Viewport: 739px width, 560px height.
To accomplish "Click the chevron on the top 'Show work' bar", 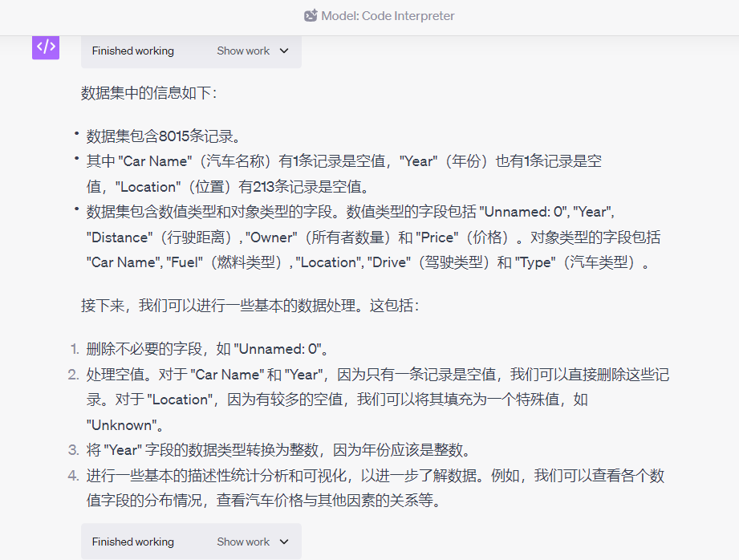I will point(284,51).
